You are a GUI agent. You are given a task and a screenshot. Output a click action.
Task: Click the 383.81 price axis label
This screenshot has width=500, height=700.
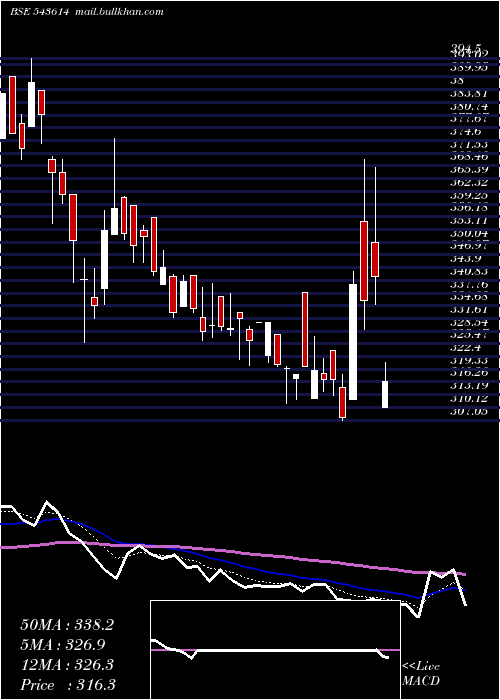click(x=469, y=94)
